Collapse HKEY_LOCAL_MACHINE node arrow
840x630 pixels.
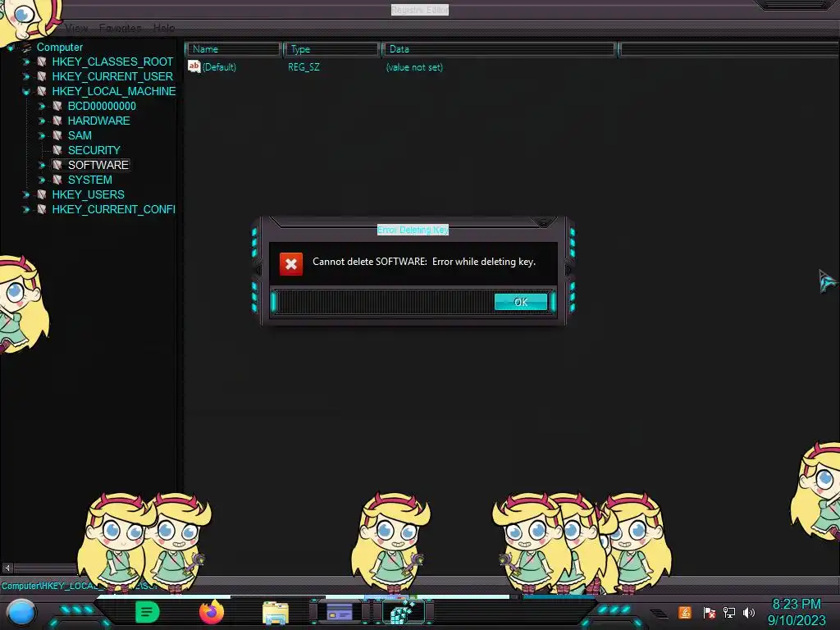point(26,92)
